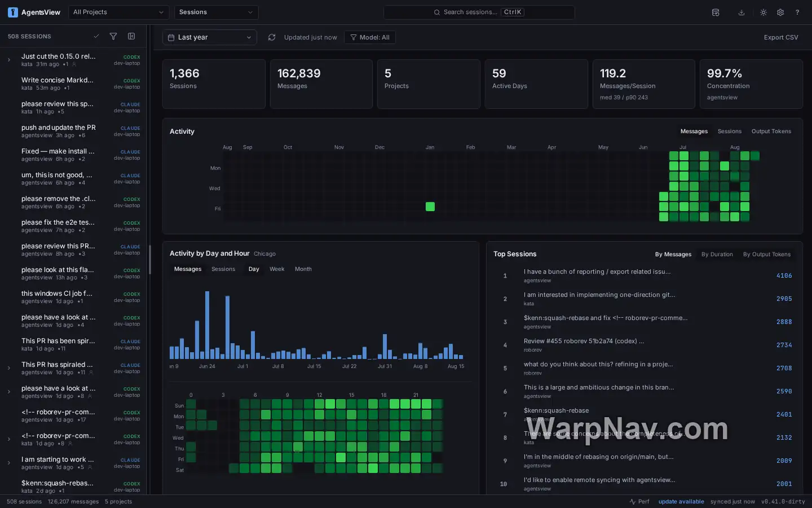812x508 pixels.
Task: Click the 59 Active Days stat card
Action: click(536, 84)
